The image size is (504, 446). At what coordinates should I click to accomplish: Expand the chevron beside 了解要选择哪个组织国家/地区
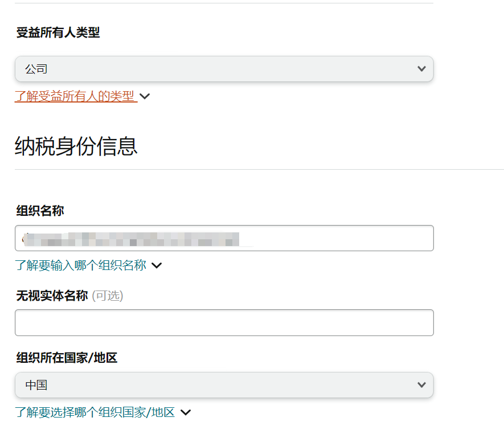[x=186, y=412]
